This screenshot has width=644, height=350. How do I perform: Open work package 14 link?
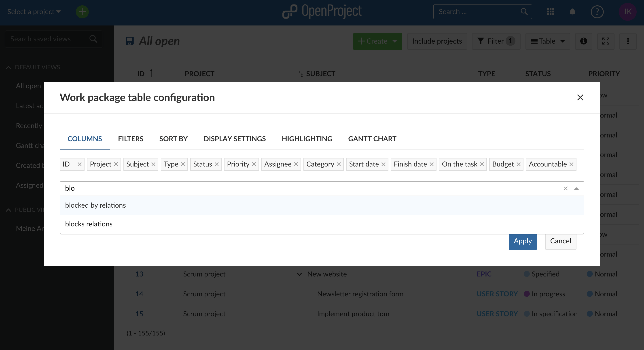(139, 294)
